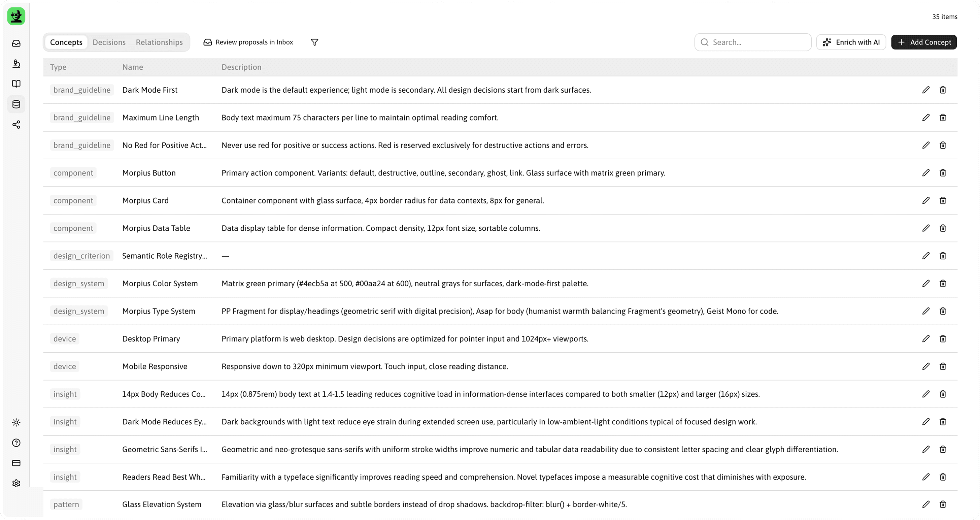Click the Morpius Card description text

pyautogui.click(x=383, y=201)
